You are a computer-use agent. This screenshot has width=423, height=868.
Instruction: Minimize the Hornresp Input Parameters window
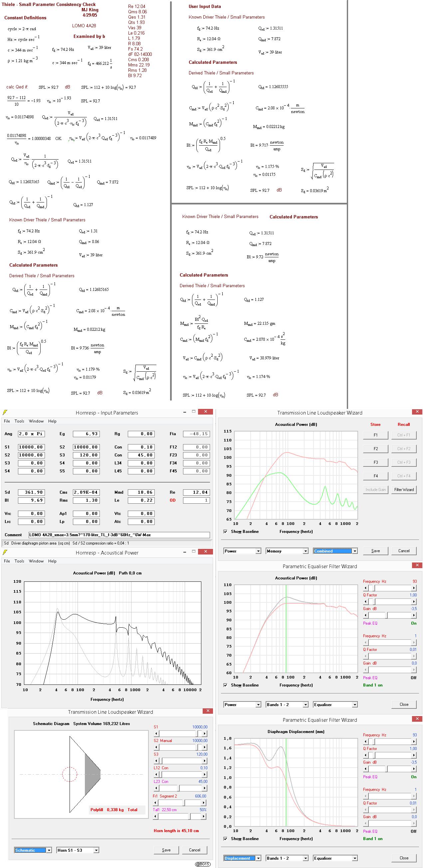click(184, 412)
